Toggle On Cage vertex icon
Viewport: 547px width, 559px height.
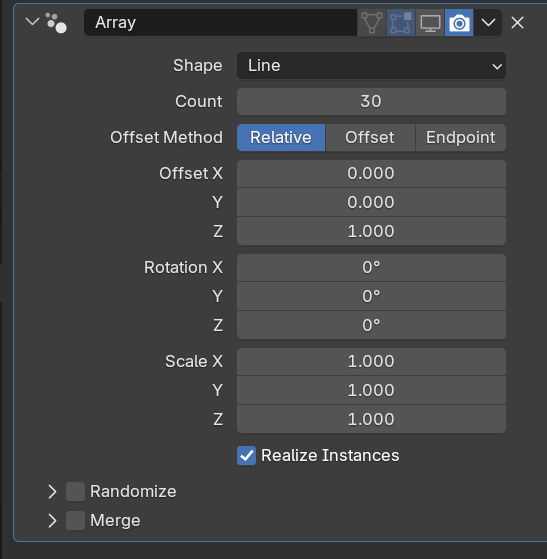372,23
